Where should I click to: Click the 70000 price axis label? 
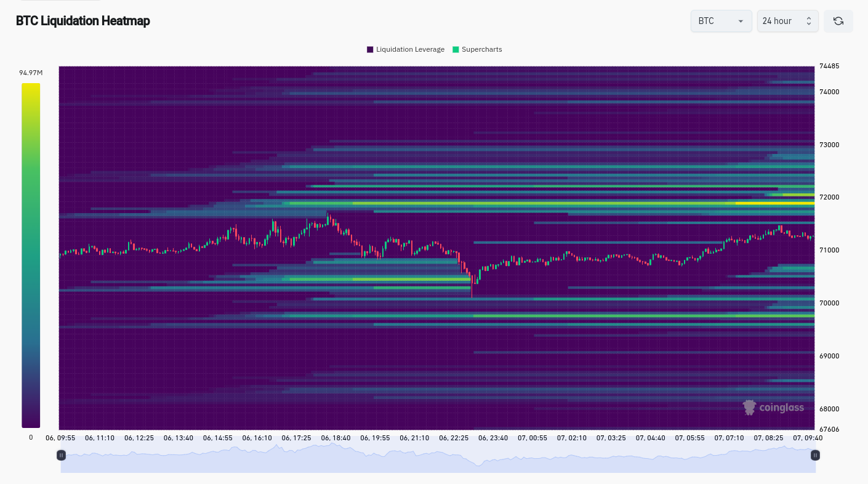point(829,303)
